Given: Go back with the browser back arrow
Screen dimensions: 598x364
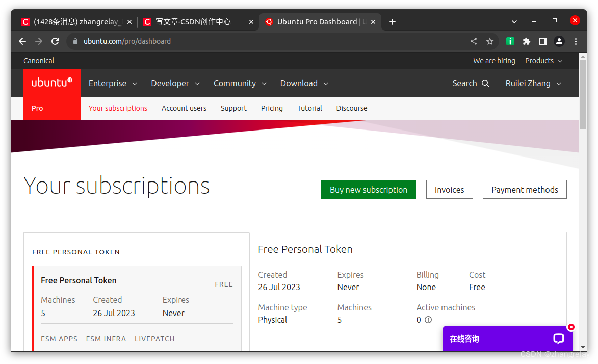Looking at the screenshot, I should (x=22, y=41).
